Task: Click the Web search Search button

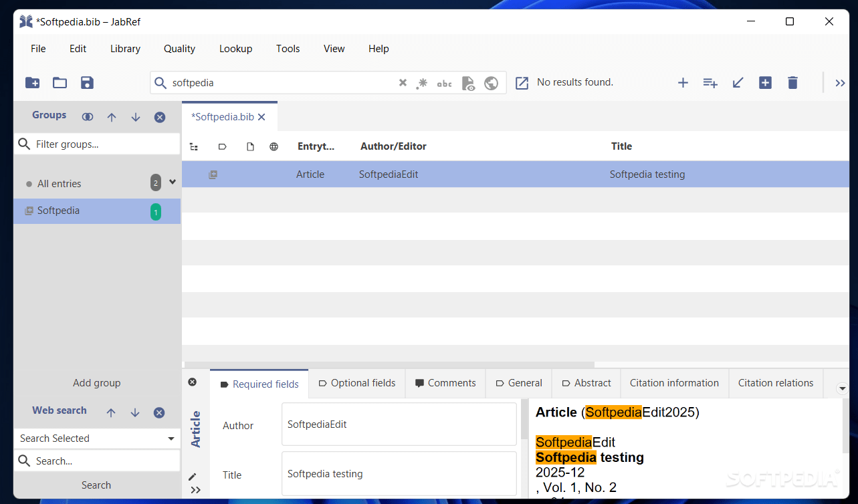Action: point(96,485)
